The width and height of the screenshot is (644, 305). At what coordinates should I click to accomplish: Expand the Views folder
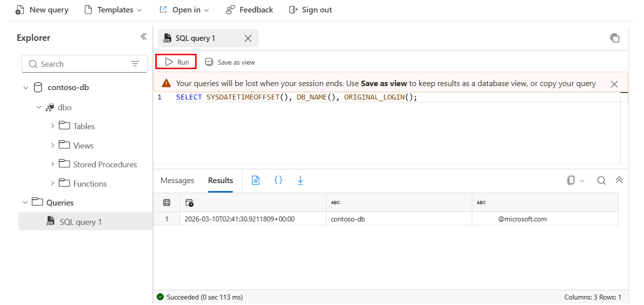(x=52, y=145)
